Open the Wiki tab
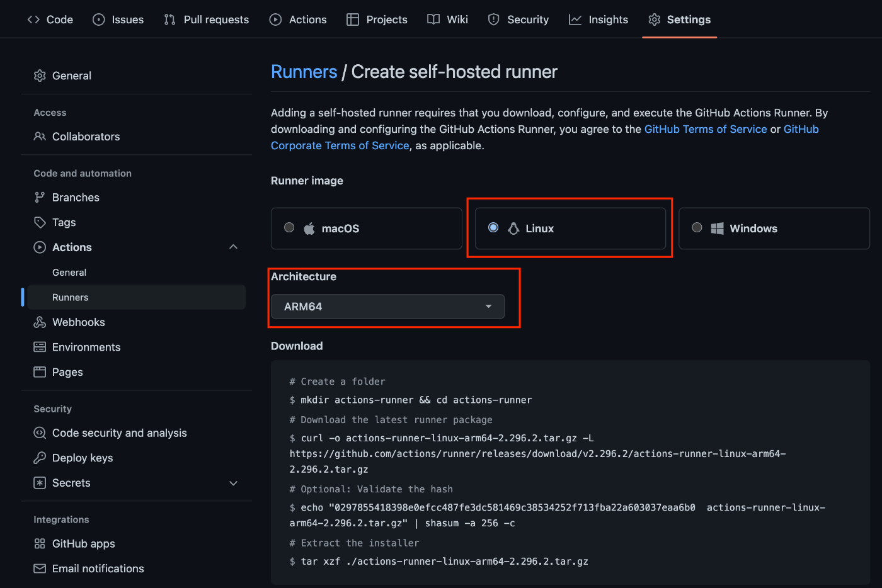Screen dimensions: 882x588 tap(447, 20)
